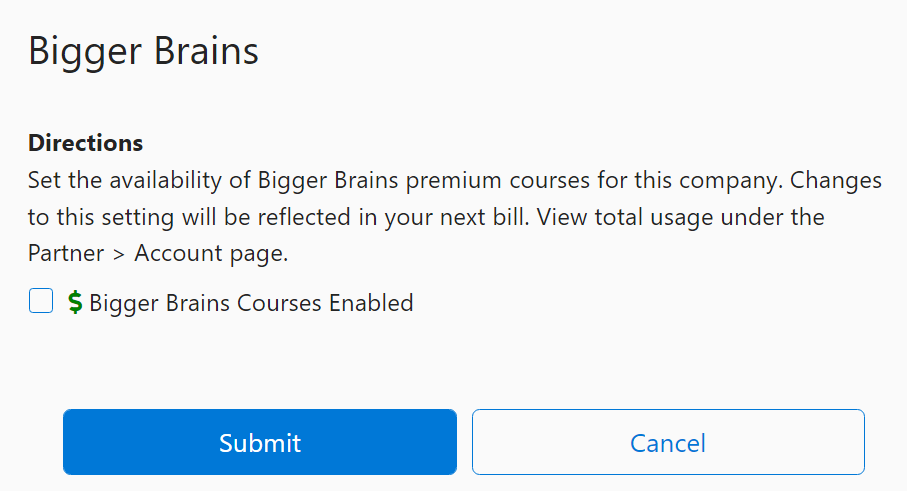907x491 pixels.
Task: Toggle premium courses availability checkbox
Action: 41,301
